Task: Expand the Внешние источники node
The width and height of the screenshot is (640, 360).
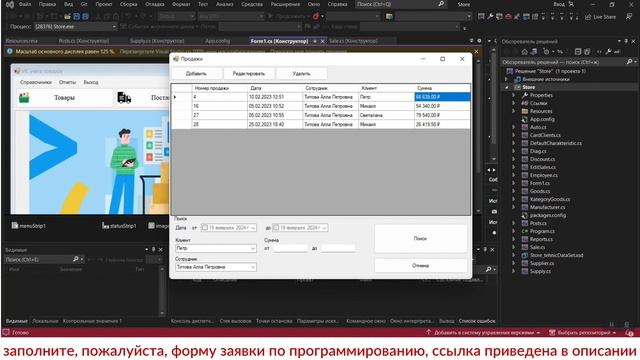Action: (x=507, y=79)
